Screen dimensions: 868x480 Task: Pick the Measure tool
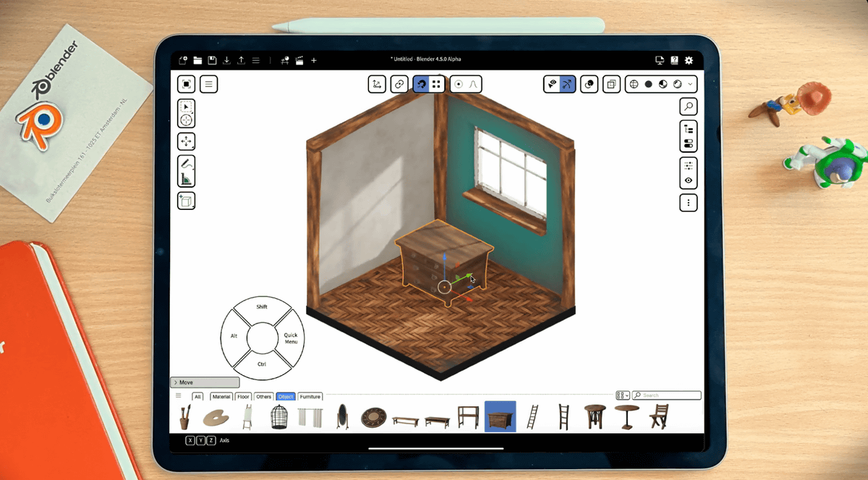[x=187, y=178]
